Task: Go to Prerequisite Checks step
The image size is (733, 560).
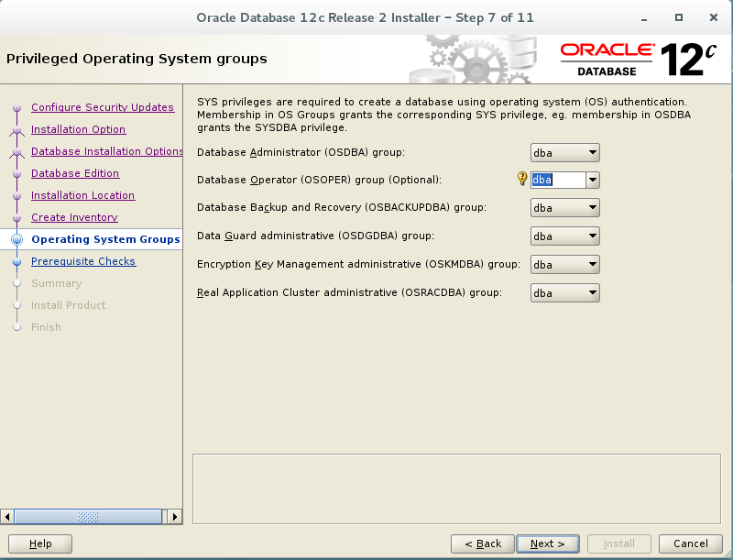Action: coord(83,261)
